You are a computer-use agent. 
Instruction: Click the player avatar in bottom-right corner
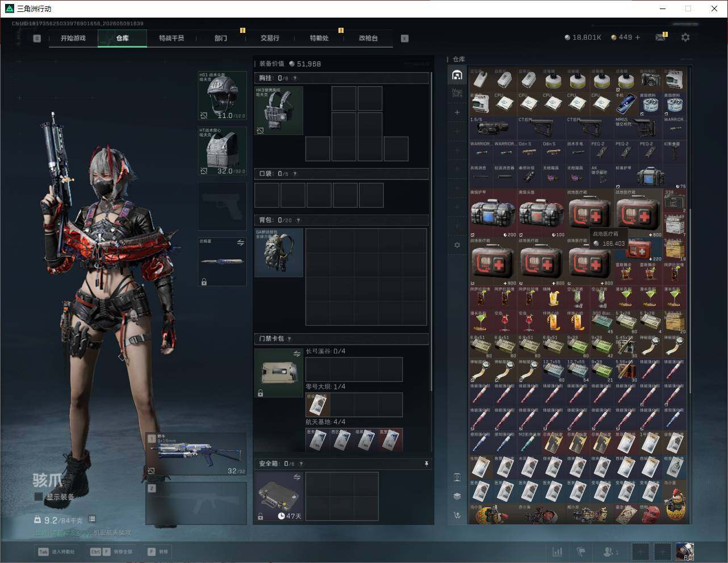click(x=685, y=552)
